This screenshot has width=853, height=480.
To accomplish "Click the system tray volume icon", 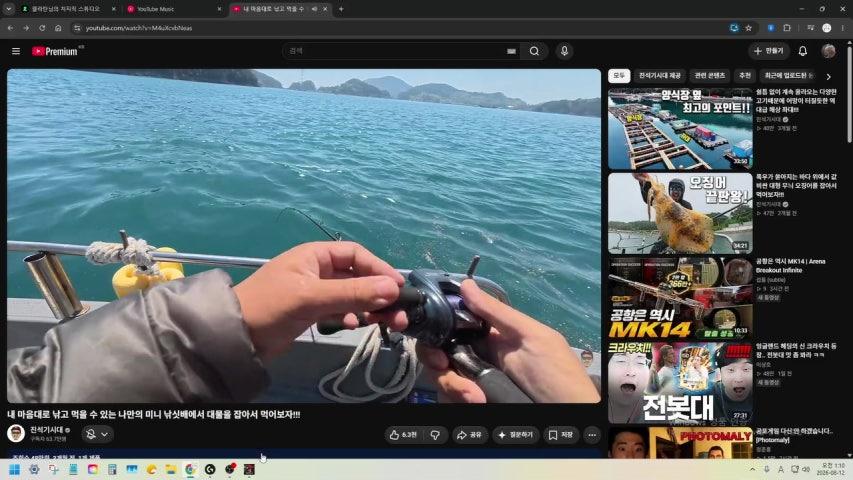I will pos(806,469).
